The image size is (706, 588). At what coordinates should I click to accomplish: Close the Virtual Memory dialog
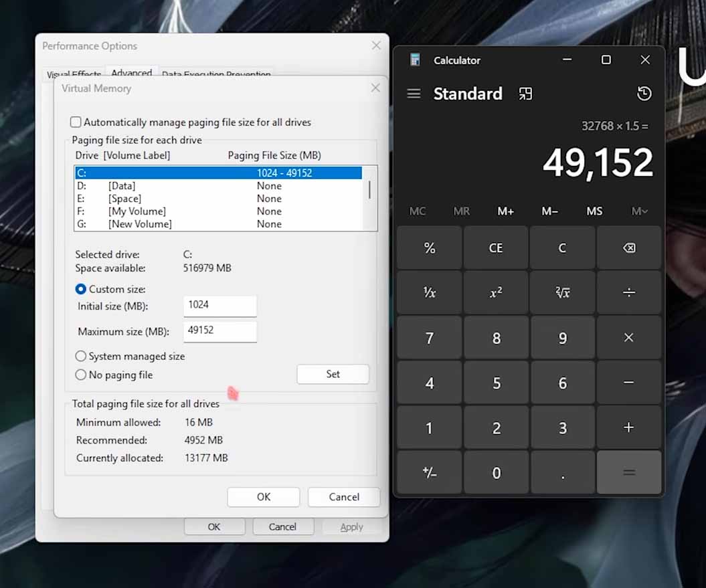375,88
